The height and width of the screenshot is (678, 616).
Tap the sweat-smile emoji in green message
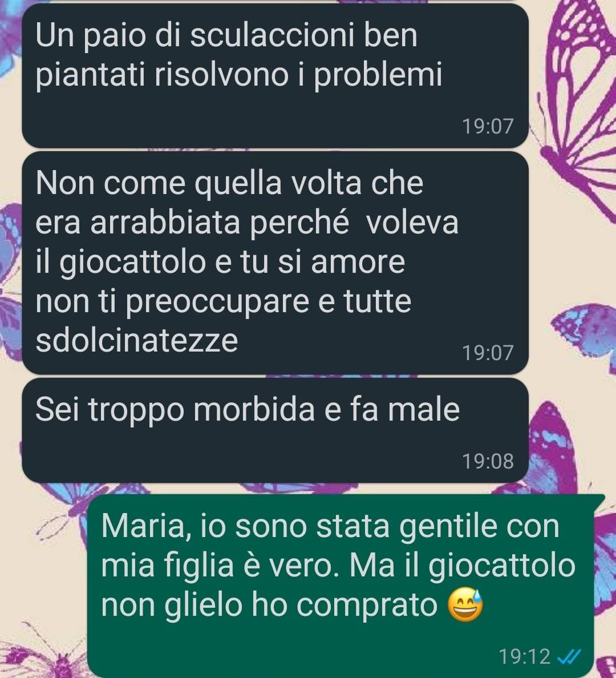coord(465,604)
